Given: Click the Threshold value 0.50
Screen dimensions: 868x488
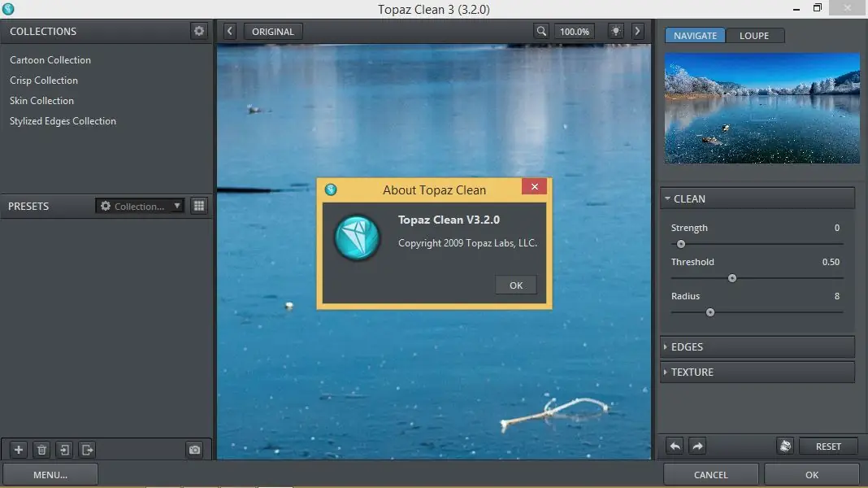Looking at the screenshot, I should coord(831,262).
